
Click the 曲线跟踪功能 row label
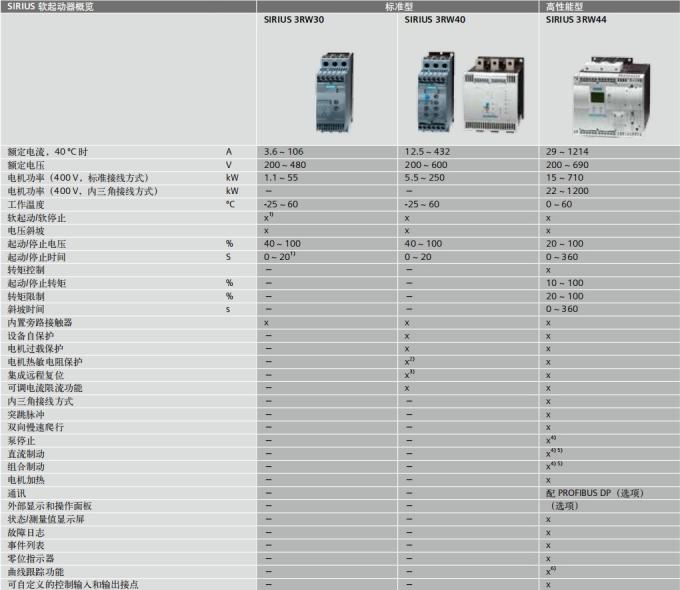pyautogui.click(x=35, y=572)
